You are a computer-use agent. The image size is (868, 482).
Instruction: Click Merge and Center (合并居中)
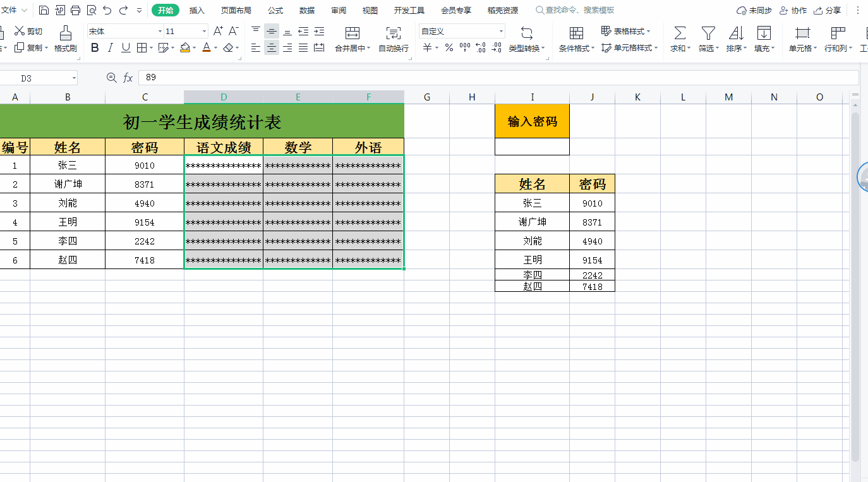[x=353, y=39]
